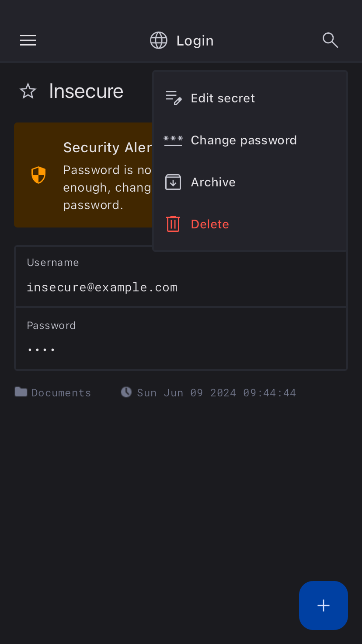Click the red Delete trash icon
The image size is (362, 644).
(173, 224)
